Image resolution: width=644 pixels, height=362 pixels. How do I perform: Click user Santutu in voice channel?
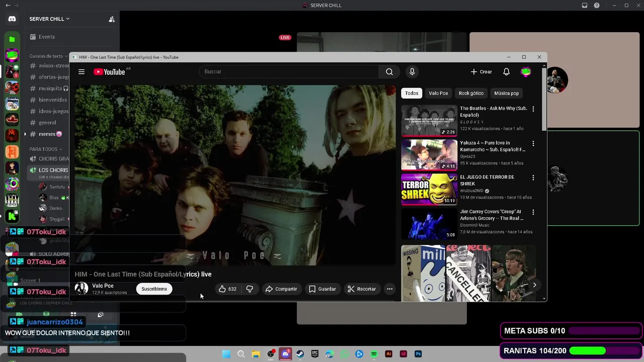click(x=53, y=187)
